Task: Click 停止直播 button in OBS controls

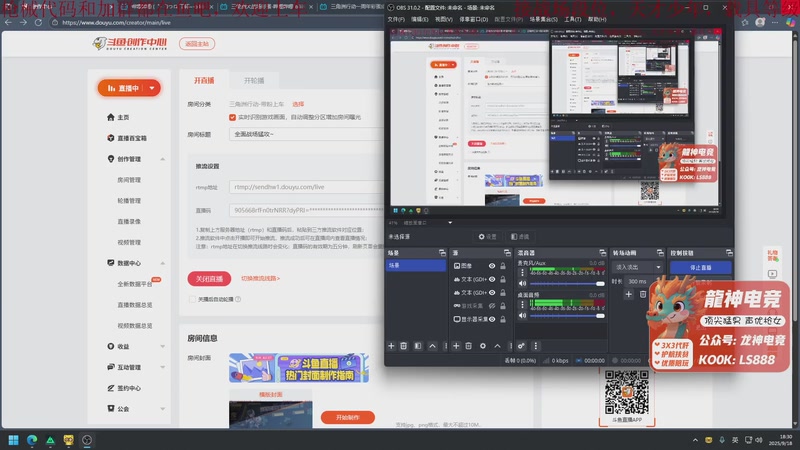Action: click(701, 267)
